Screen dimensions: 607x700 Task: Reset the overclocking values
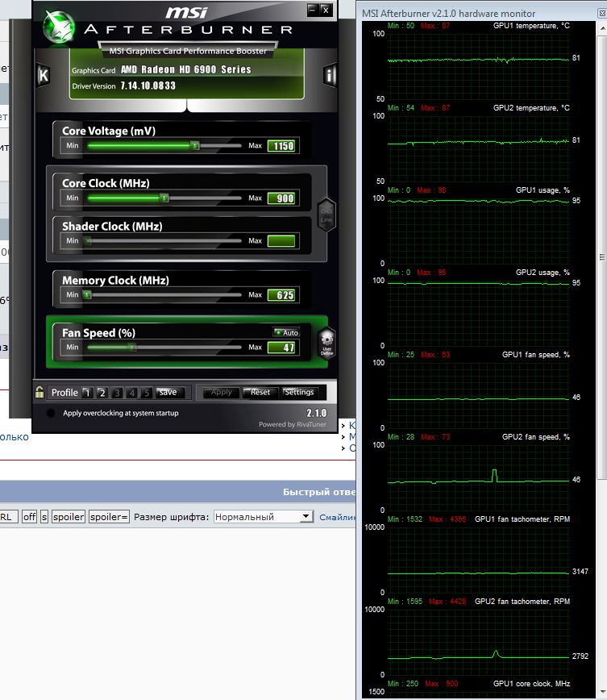pos(260,393)
